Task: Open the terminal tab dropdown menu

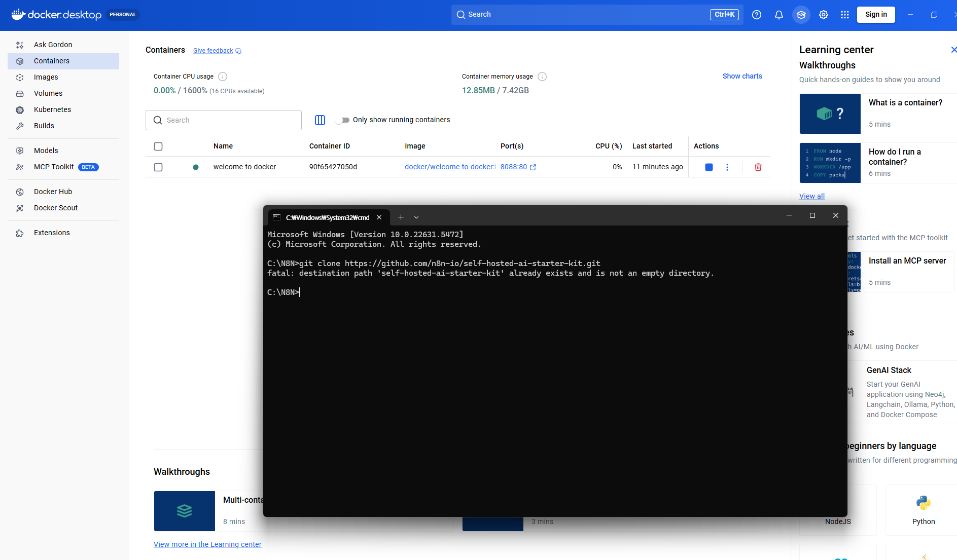Action: 416,217
